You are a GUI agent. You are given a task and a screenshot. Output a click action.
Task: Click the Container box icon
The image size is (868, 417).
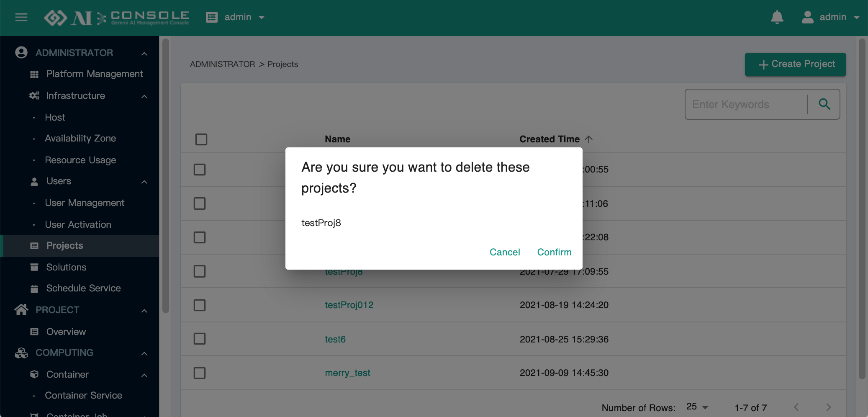point(34,374)
